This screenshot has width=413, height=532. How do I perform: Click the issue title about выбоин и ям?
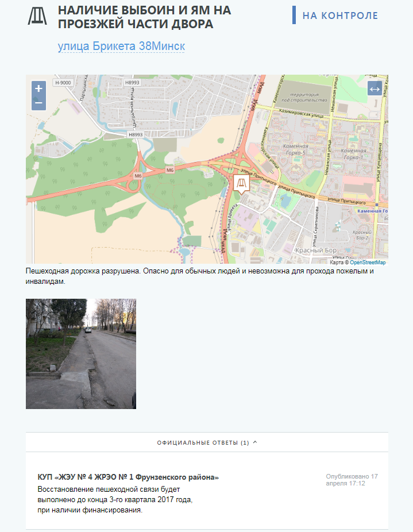tap(136, 17)
